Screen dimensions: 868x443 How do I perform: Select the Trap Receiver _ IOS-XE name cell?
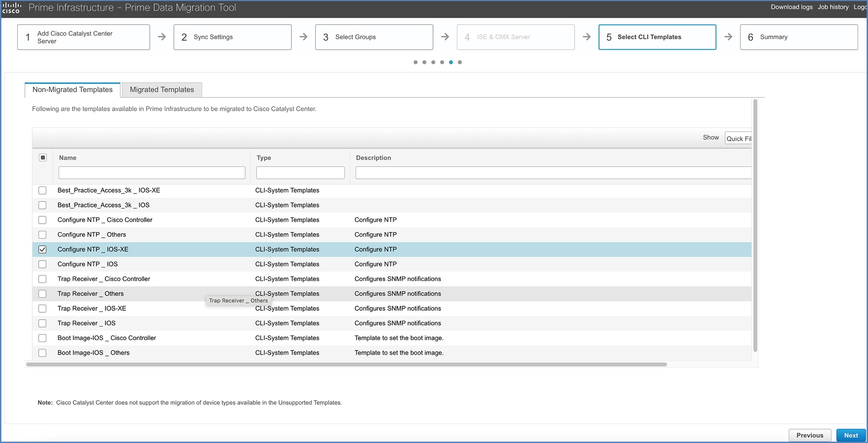tap(92, 308)
